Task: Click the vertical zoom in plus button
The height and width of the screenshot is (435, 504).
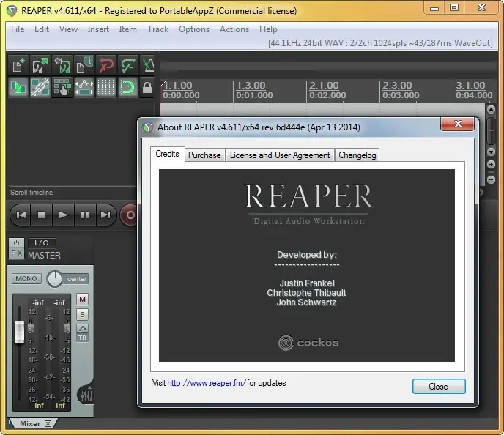Action: pos(491,165)
